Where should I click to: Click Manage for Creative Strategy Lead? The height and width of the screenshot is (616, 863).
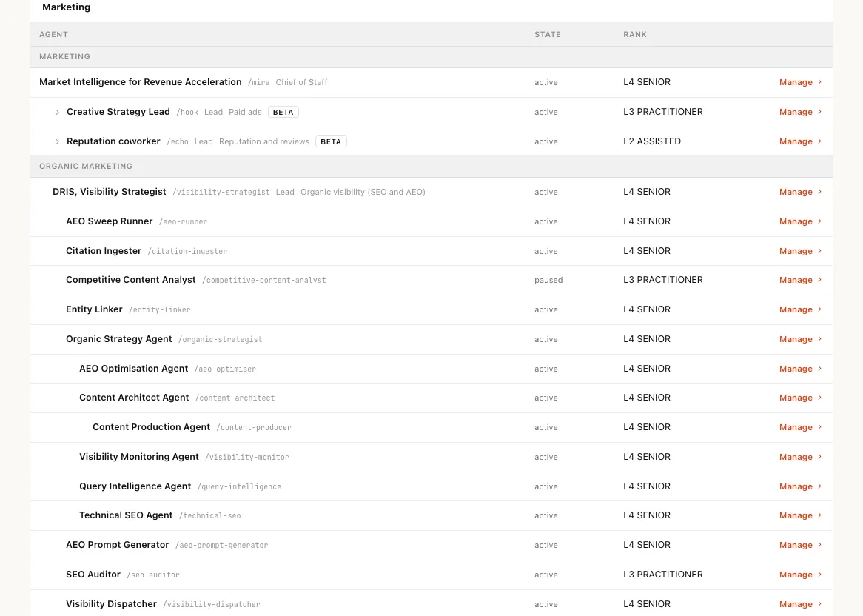(800, 112)
